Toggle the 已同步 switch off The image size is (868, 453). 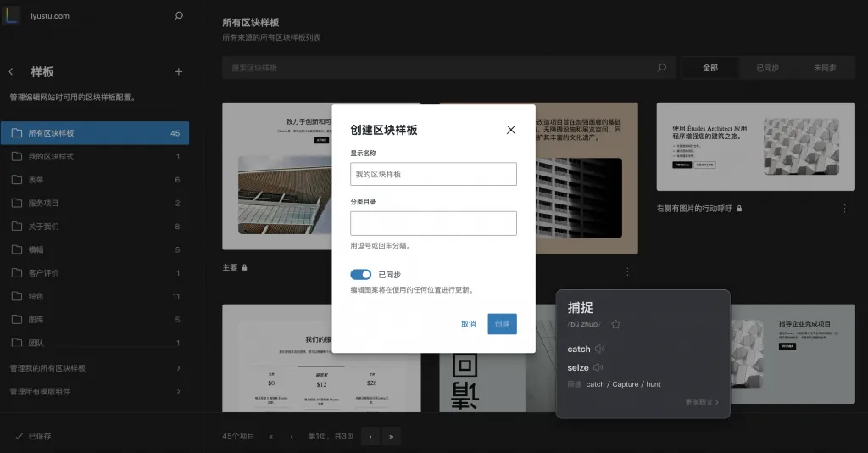361,275
